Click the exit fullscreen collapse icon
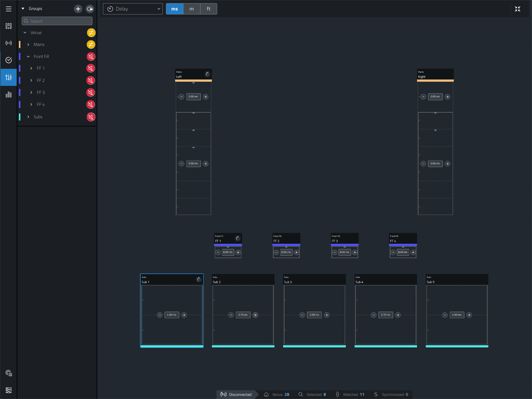This screenshot has width=532, height=399. [517, 9]
